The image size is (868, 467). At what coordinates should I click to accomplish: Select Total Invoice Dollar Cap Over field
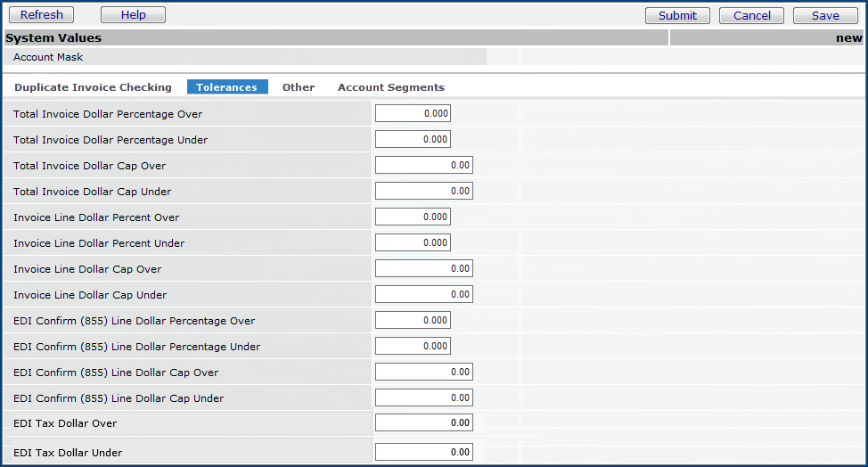423,166
